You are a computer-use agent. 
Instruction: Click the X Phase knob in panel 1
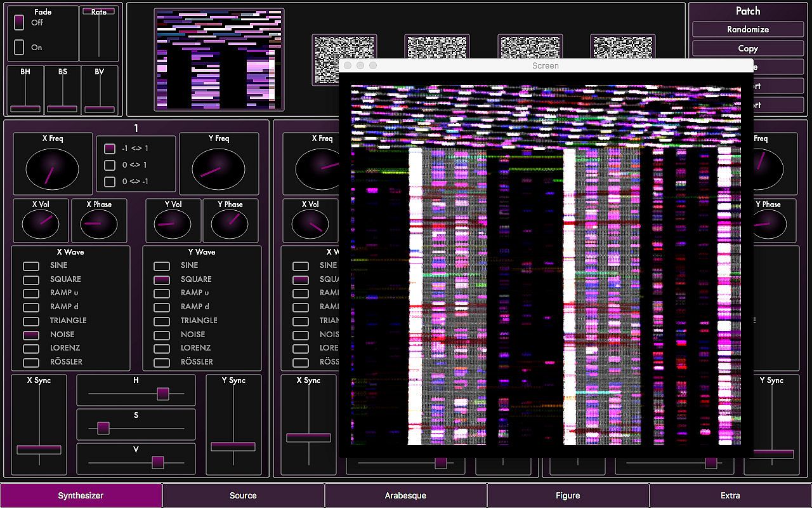(99, 224)
